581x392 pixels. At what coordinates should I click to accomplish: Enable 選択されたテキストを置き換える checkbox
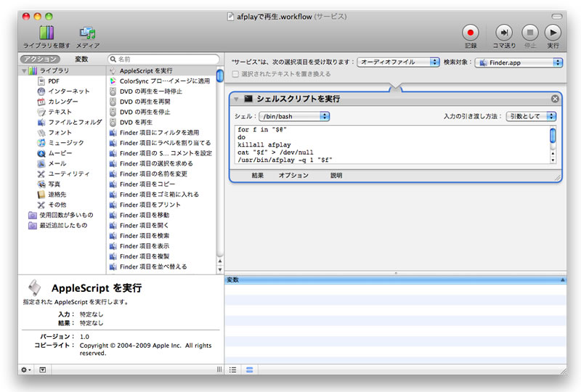tap(235, 74)
